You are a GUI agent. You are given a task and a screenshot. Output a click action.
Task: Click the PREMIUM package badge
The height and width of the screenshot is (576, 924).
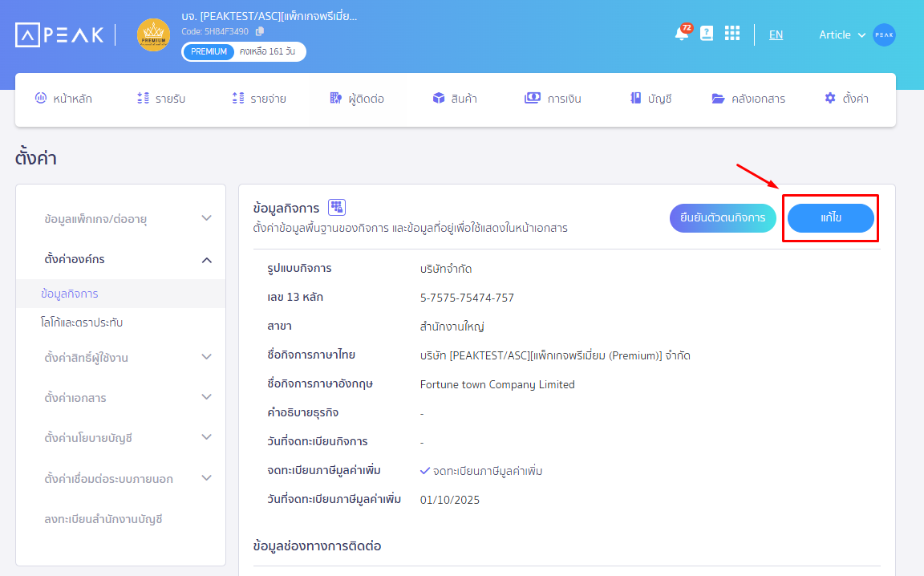(x=209, y=51)
